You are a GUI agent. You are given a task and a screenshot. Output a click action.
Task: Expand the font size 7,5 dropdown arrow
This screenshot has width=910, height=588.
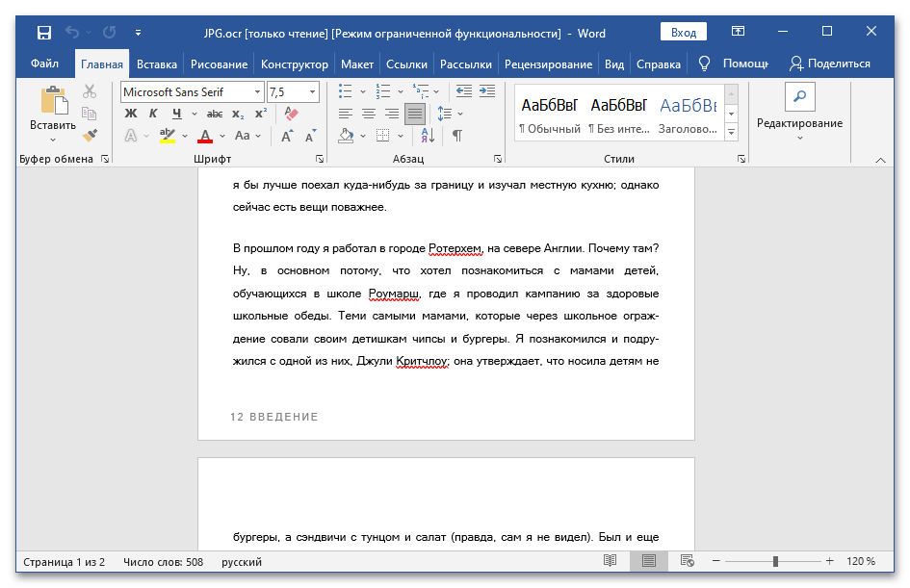tap(312, 92)
